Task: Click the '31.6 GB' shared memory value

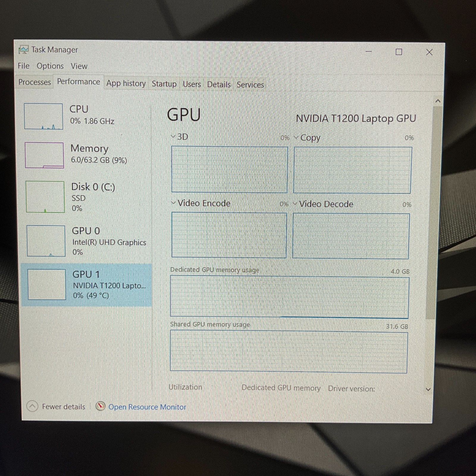Action: pos(397,326)
